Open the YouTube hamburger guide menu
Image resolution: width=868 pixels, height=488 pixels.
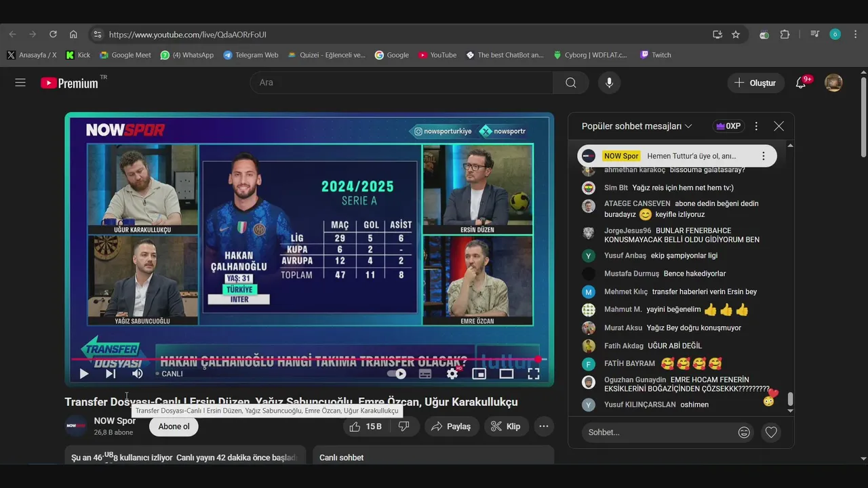click(x=20, y=83)
